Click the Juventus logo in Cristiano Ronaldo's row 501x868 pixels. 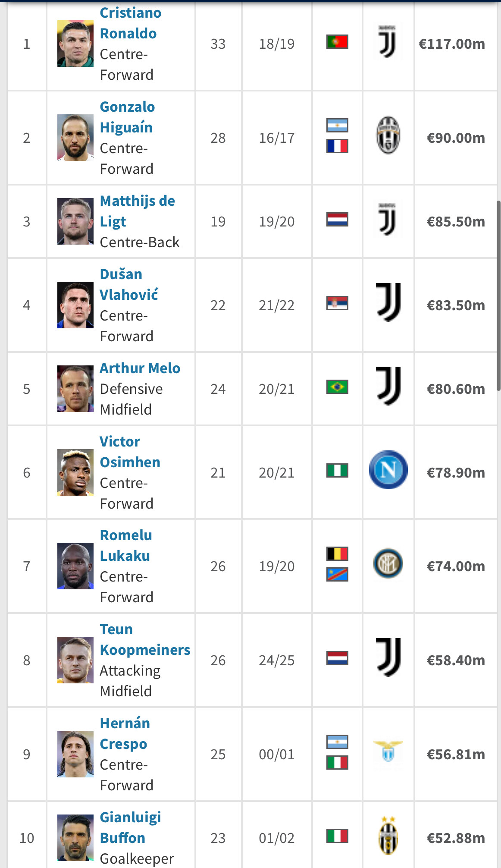[x=388, y=42]
